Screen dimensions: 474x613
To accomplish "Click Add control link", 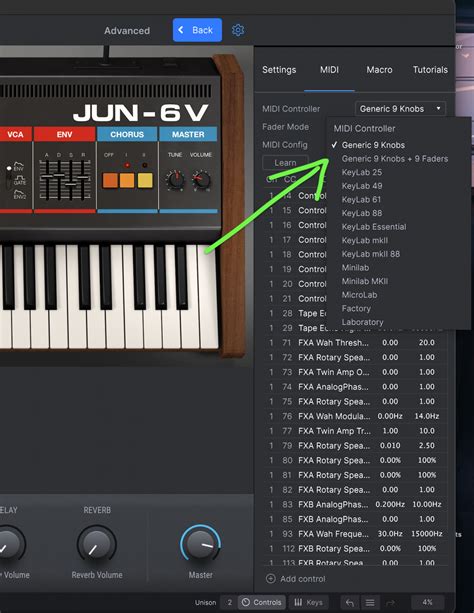I will tap(302, 579).
